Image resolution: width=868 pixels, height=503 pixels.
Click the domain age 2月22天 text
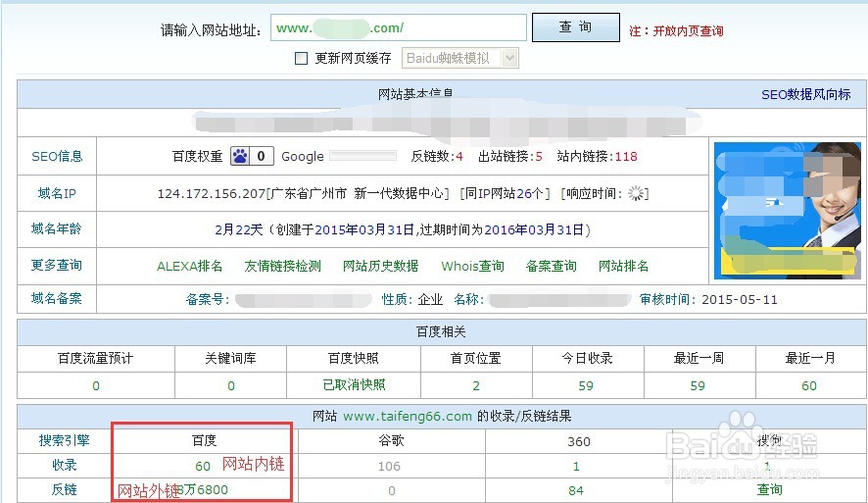coord(239,229)
